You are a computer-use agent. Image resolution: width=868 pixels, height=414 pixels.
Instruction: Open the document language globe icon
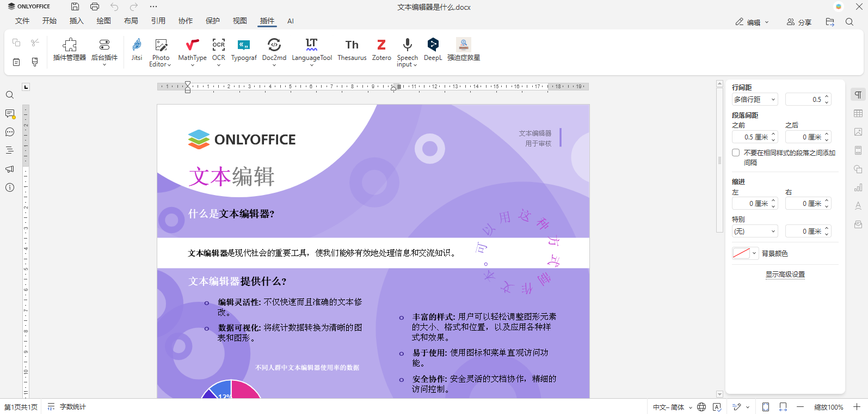point(701,407)
